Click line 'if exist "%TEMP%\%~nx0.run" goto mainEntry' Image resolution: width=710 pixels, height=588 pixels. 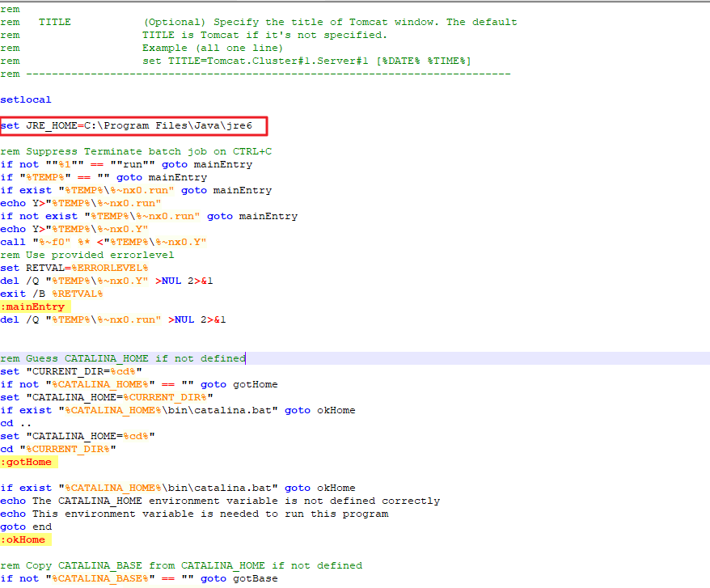point(136,190)
